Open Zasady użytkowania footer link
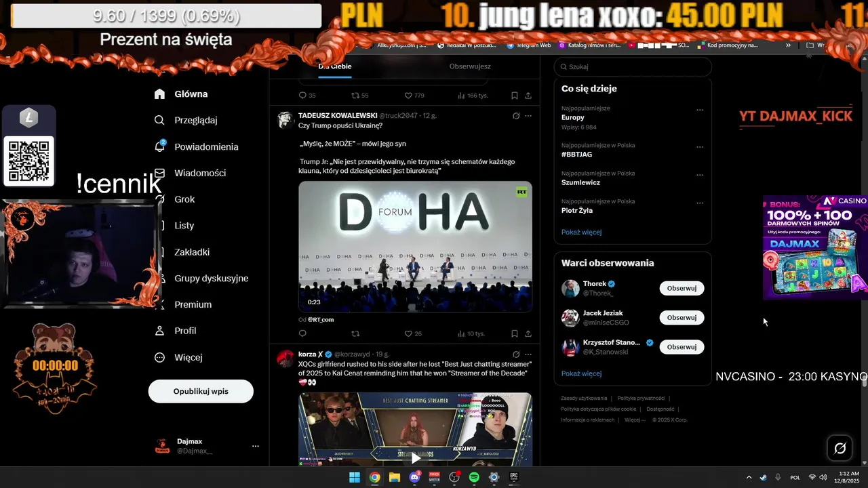This screenshot has width=868, height=488. tap(584, 398)
